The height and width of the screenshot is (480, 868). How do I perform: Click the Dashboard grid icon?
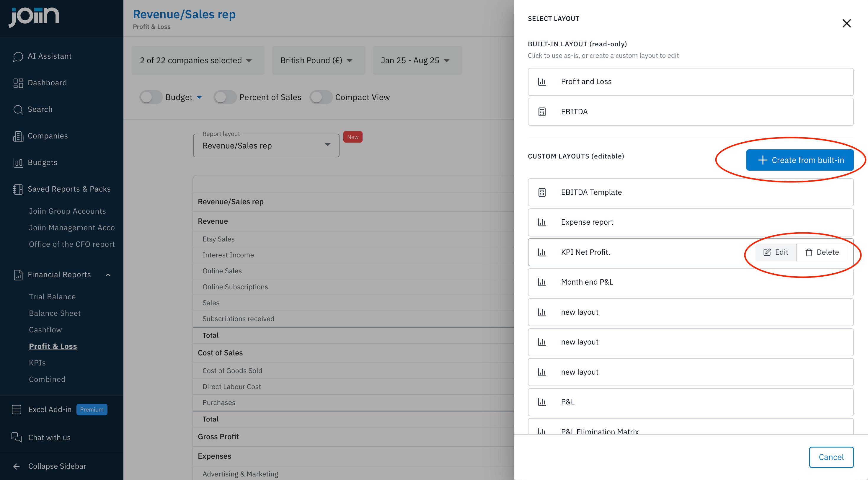(18, 83)
